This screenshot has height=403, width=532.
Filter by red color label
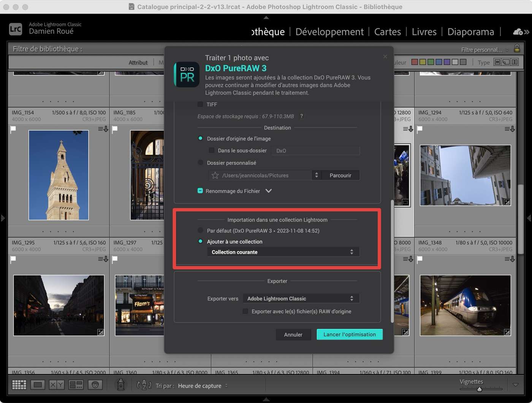415,62
